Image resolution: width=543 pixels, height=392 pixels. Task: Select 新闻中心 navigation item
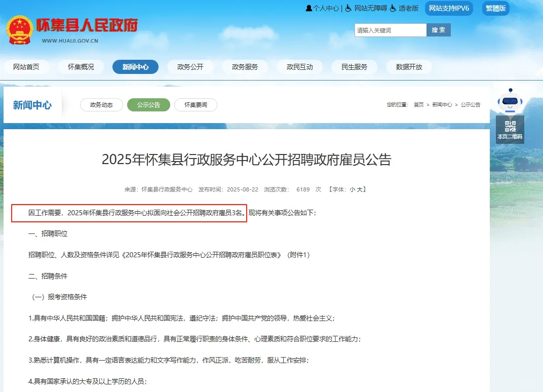pyautogui.click(x=135, y=67)
